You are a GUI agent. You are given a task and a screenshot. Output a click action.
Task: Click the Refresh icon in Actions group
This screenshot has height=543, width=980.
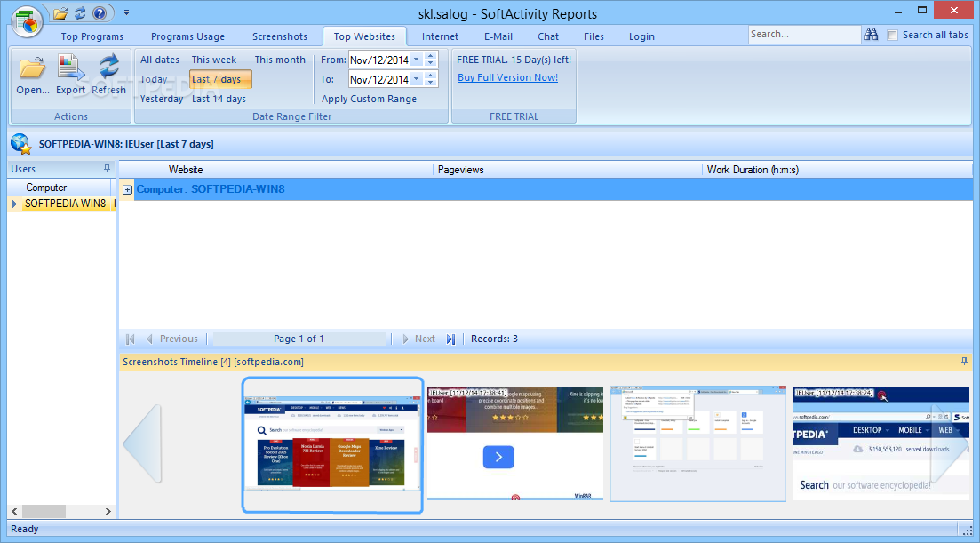pos(108,75)
